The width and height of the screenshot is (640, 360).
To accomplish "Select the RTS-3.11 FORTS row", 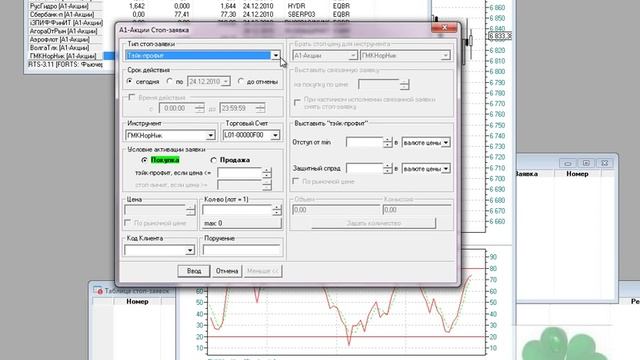I will 66,64.
